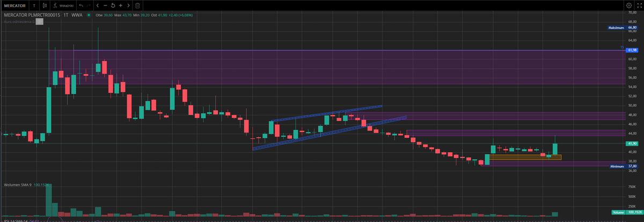
Task: Zoom out the chart with minus
Action: 105,5
